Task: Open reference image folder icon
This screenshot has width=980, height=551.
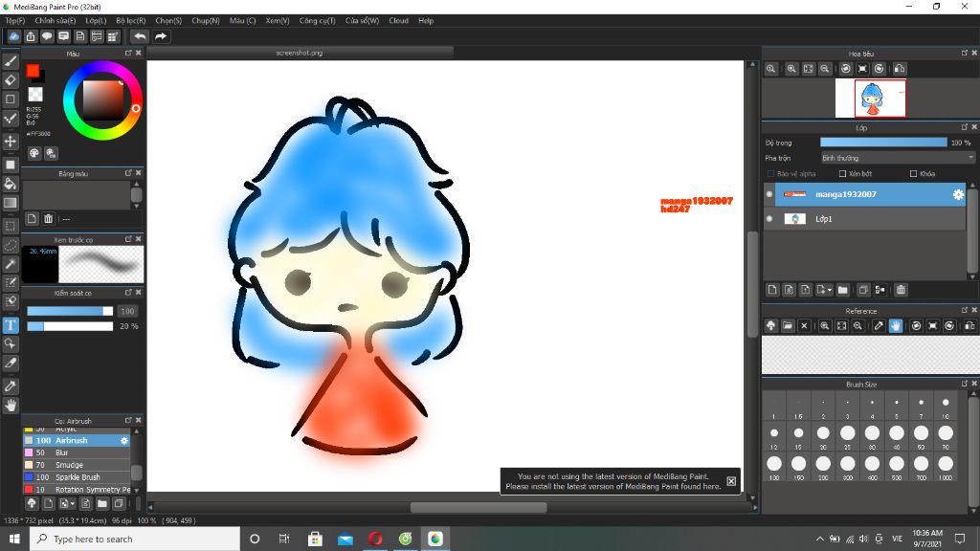Action: 788,325
